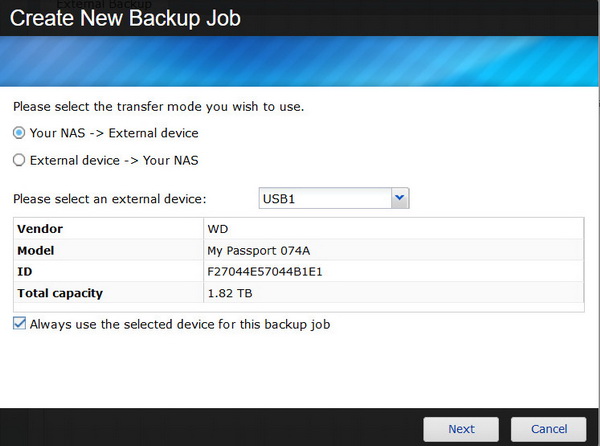Select the device ID F27044E57044B1E1
This screenshot has height=446, width=600.
[263, 271]
